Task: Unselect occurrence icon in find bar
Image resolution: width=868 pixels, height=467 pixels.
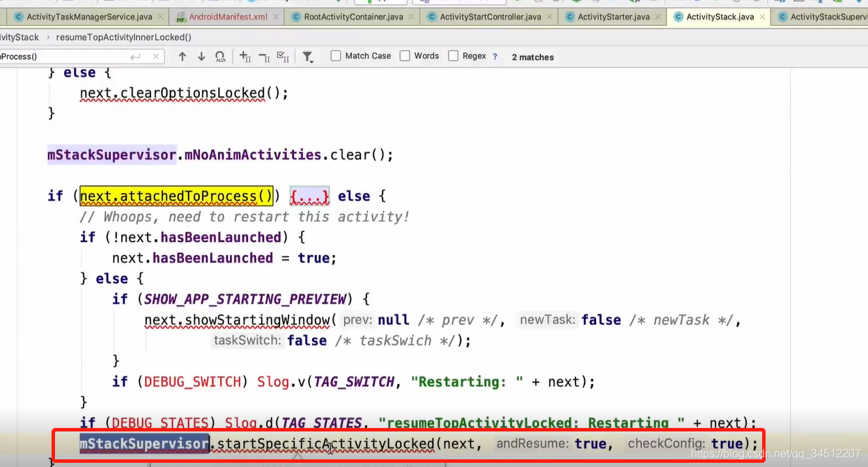Action: [x=264, y=56]
